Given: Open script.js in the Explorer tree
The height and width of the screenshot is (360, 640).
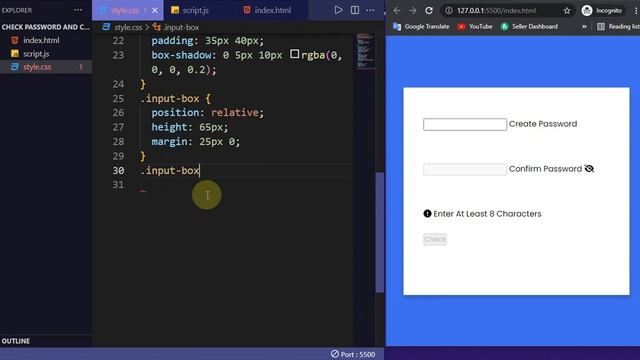Looking at the screenshot, I should 36,53.
